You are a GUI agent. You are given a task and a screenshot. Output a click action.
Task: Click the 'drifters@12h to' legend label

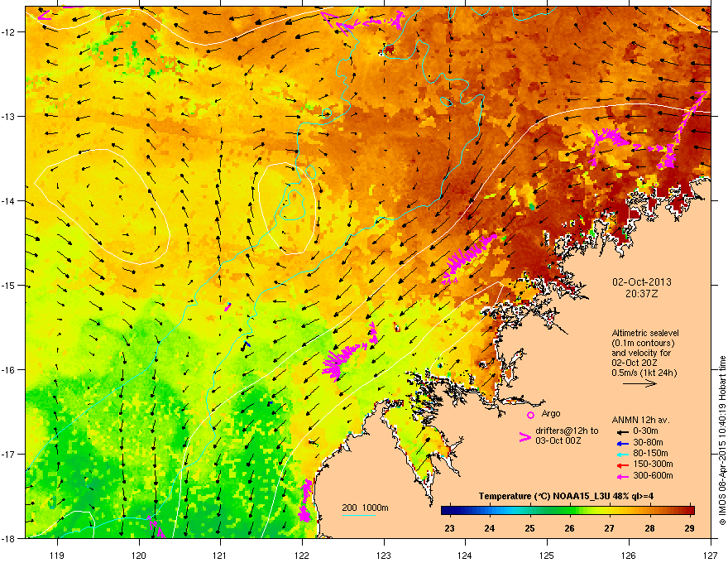567,431
